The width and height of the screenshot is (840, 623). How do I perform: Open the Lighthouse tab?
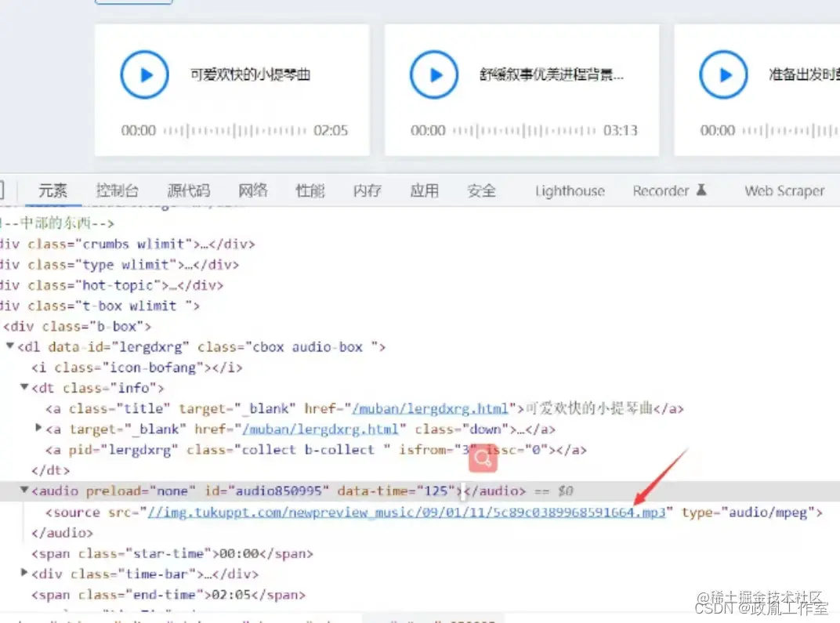570,190
